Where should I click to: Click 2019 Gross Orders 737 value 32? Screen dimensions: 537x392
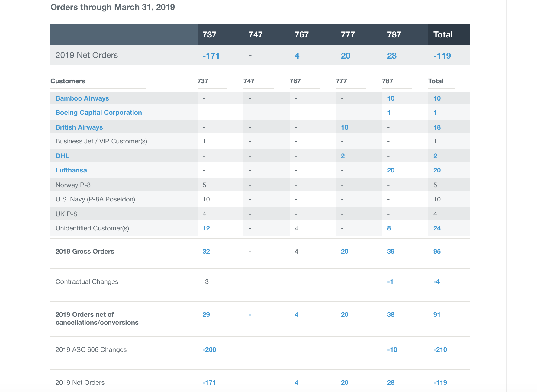pos(206,252)
